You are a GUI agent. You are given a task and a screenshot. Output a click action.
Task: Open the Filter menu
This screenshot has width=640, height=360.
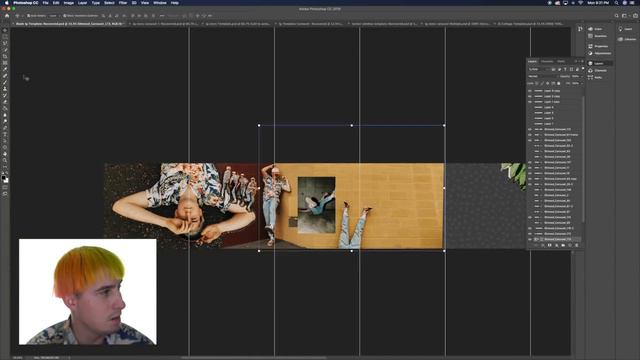tap(123, 2)
